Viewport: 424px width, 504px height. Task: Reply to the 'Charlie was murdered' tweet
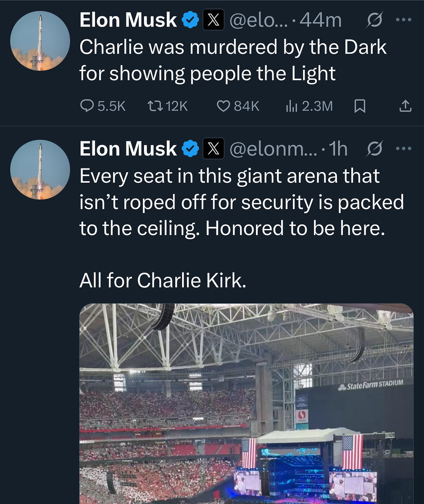(x=87, y=106)
